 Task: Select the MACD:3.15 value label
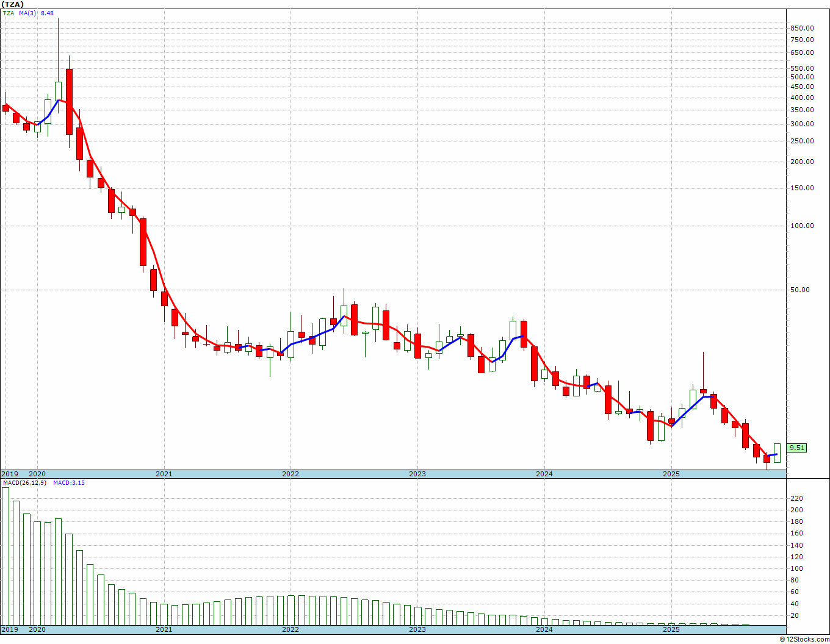point(69,483)
